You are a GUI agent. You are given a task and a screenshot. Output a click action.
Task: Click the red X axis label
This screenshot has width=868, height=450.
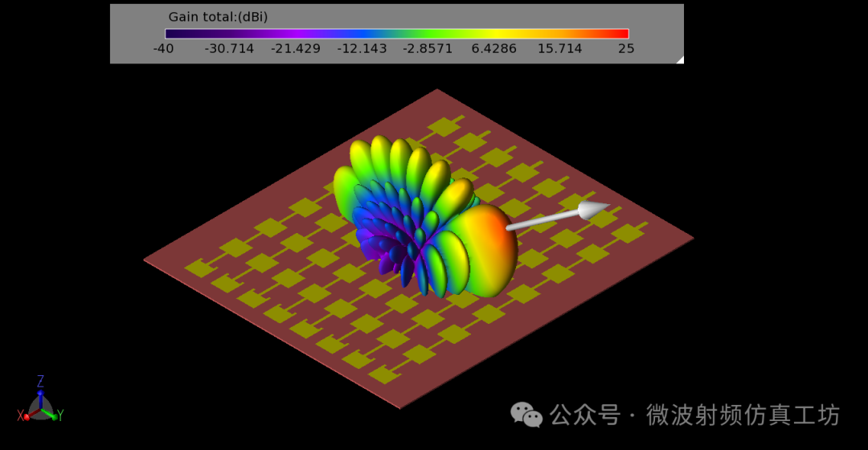tap(20, 415)
